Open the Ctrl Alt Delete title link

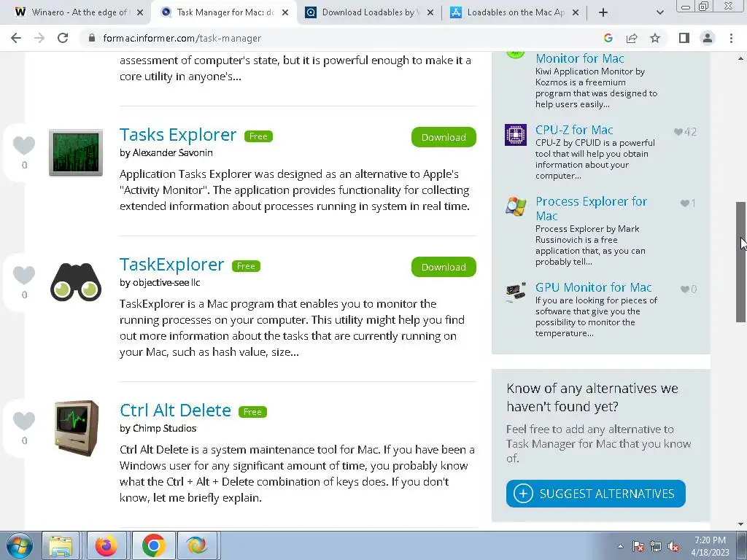click(x=175, y=411)
